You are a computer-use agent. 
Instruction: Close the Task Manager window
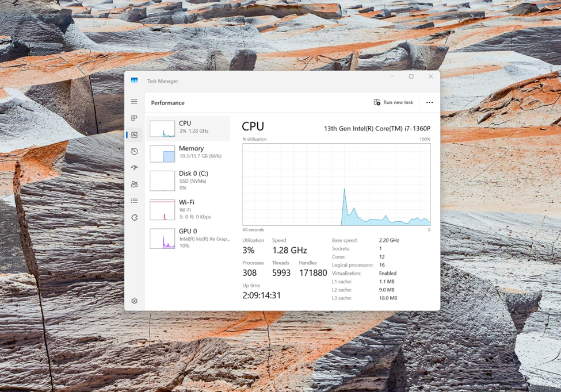pyautogui.click(x=431, y=76)
